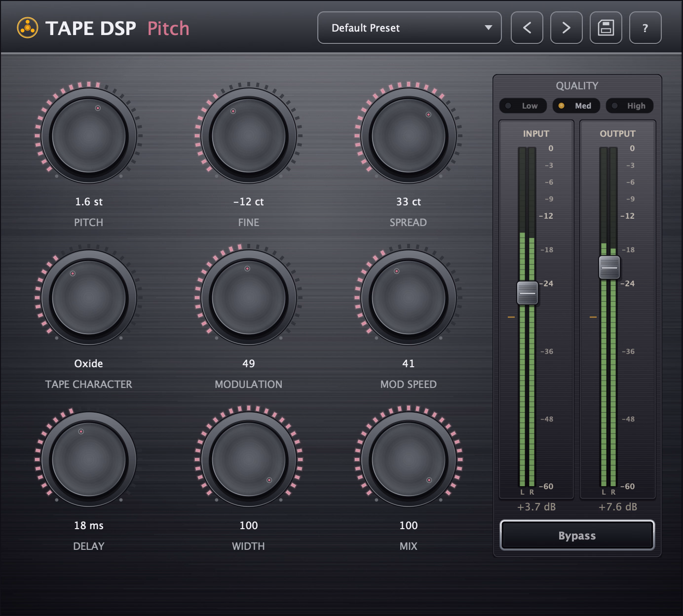Toggle the Bypass button
This screenshot has height=616, width=683.
click(577, 536)
